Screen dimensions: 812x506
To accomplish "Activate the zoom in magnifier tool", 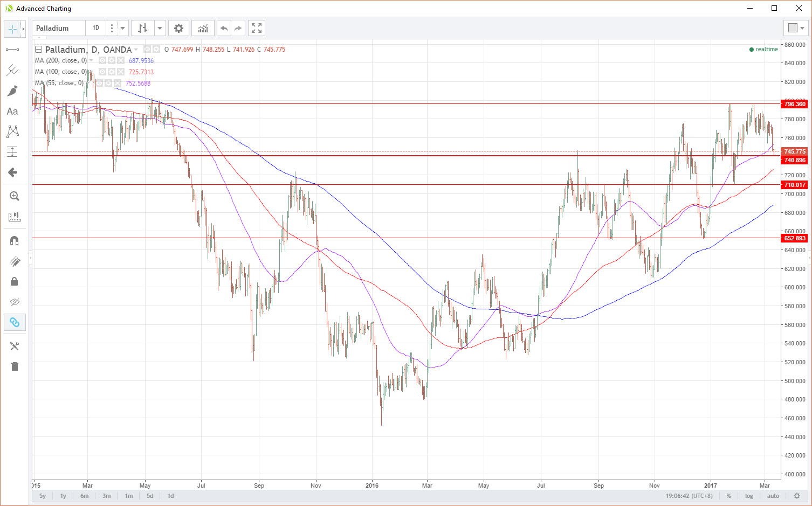I will [15, 196].
